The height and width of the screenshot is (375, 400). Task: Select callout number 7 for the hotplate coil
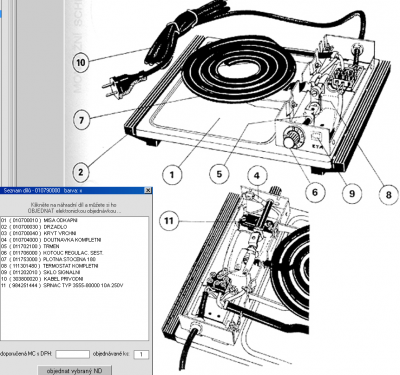click(81, 119)
